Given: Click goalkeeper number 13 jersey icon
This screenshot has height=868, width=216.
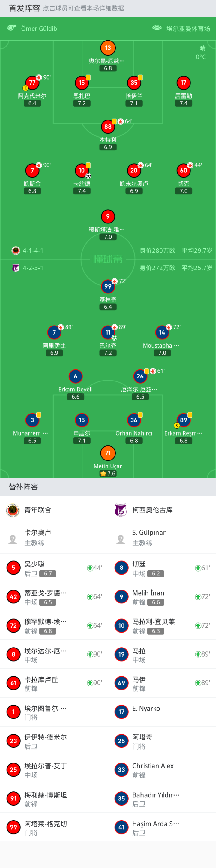Looking at the screenshot, I should 108,48.
